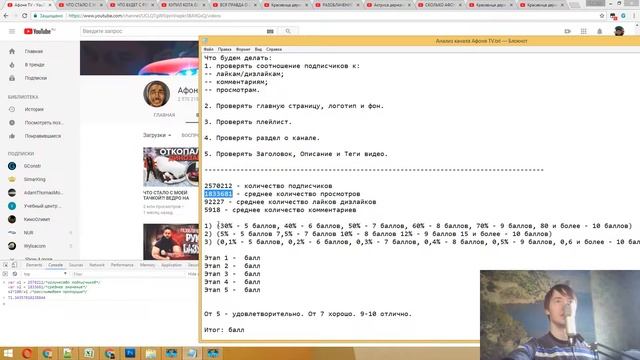This screenshot has width=640, height=360.
Task: Select the DevTools Network tab
Action: (97, 265)
